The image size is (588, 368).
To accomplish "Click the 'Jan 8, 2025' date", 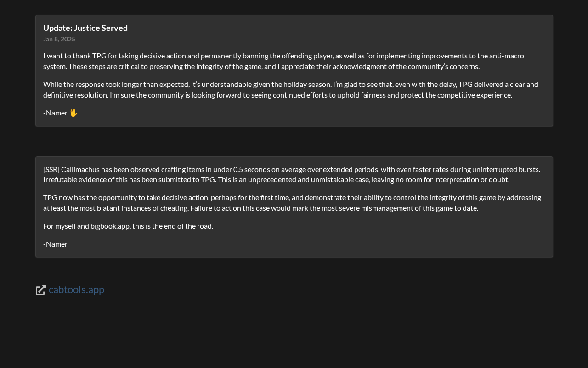I will 59,39.
